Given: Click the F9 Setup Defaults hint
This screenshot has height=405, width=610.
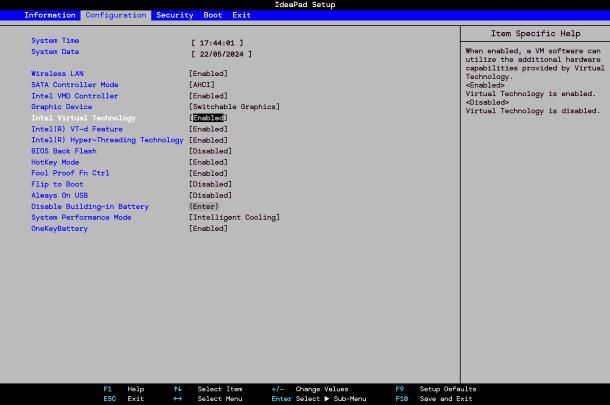Looking at the screenshot, I should pyautogui.click(x=436, y=389).
